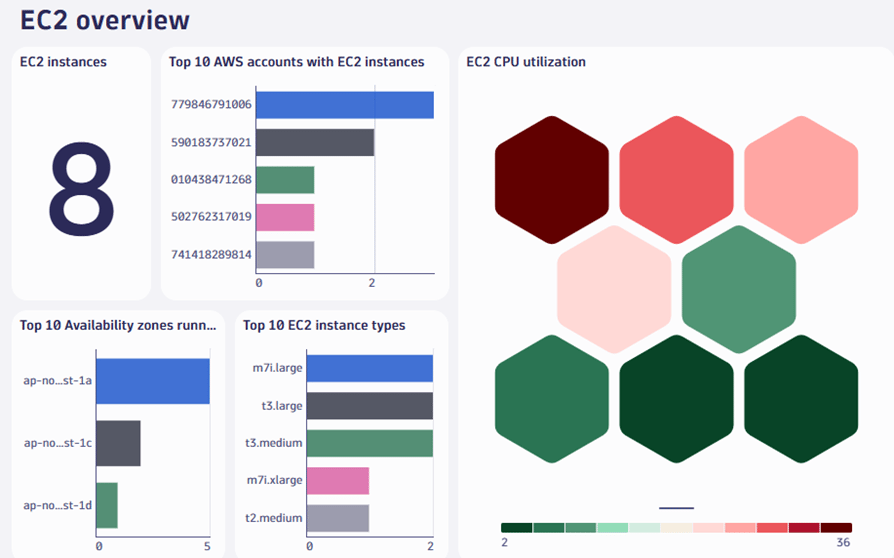
Task: Select the pink m7i.xlarge bar
Action: pos(337,481)
